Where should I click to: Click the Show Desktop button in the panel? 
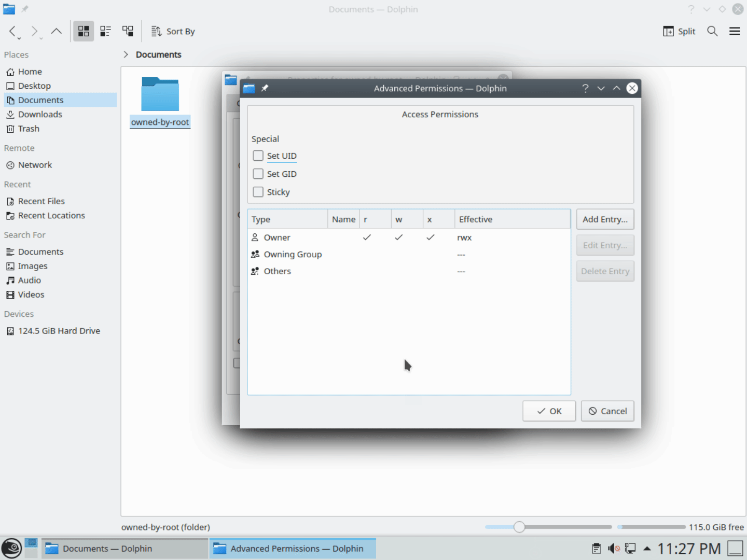736,549
